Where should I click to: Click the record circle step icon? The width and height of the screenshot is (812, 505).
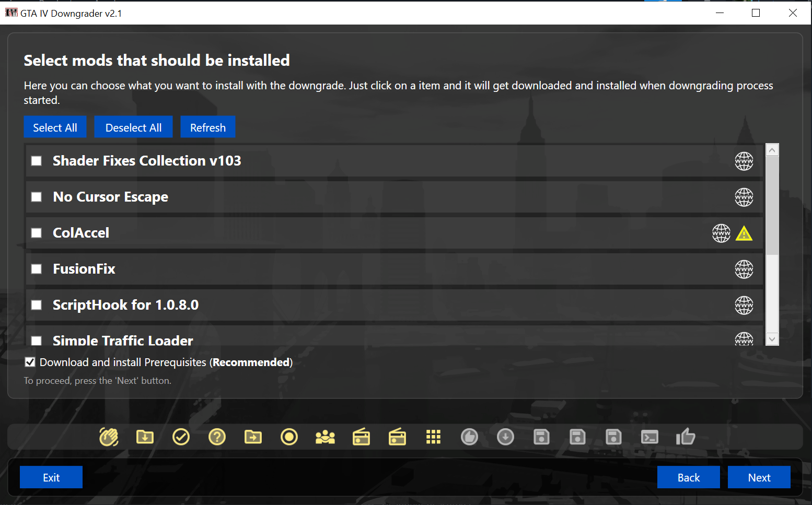click(289, 437)
